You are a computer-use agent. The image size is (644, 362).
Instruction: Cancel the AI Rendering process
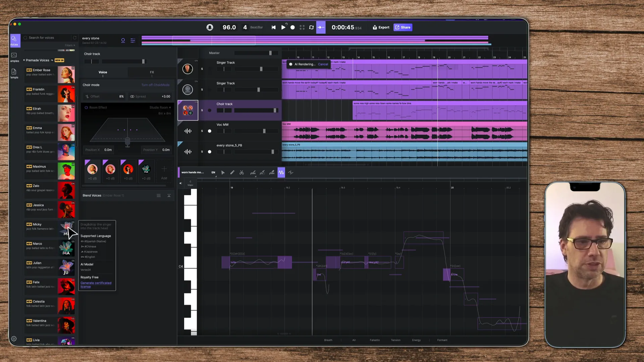coord(323,64)
